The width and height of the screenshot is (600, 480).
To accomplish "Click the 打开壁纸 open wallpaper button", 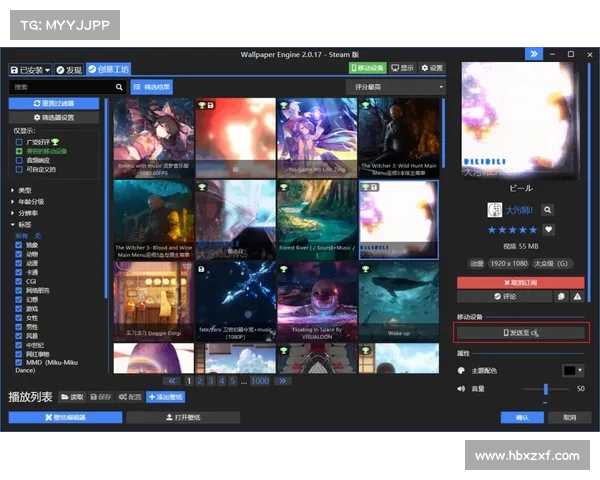I will [x=183, y=417].
